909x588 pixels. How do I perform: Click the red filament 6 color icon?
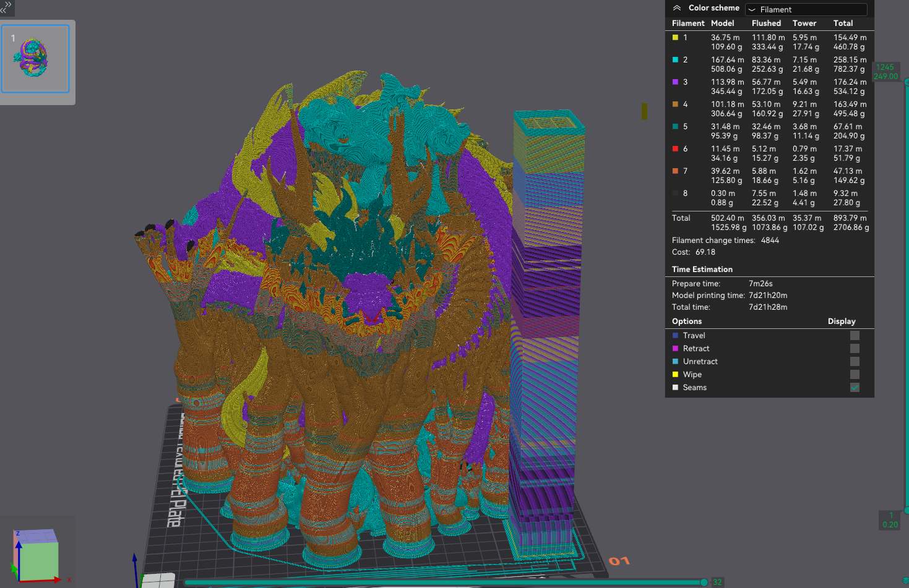pos(676,149)
